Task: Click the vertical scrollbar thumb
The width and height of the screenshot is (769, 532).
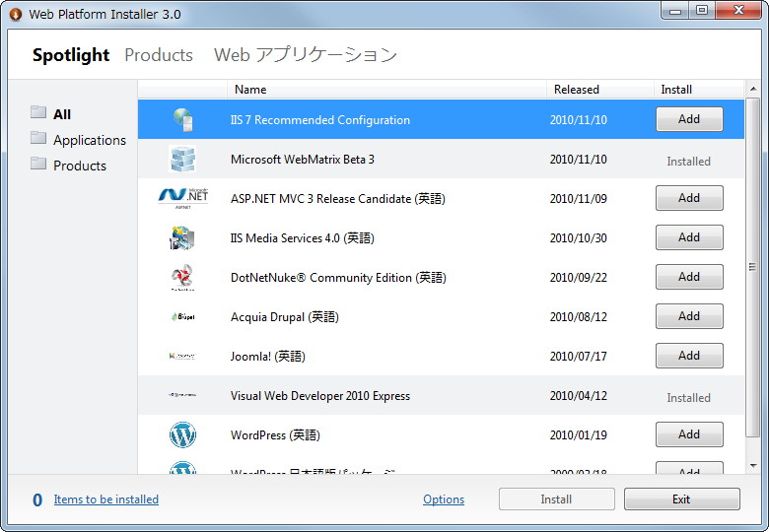Action: coord(752,267)
